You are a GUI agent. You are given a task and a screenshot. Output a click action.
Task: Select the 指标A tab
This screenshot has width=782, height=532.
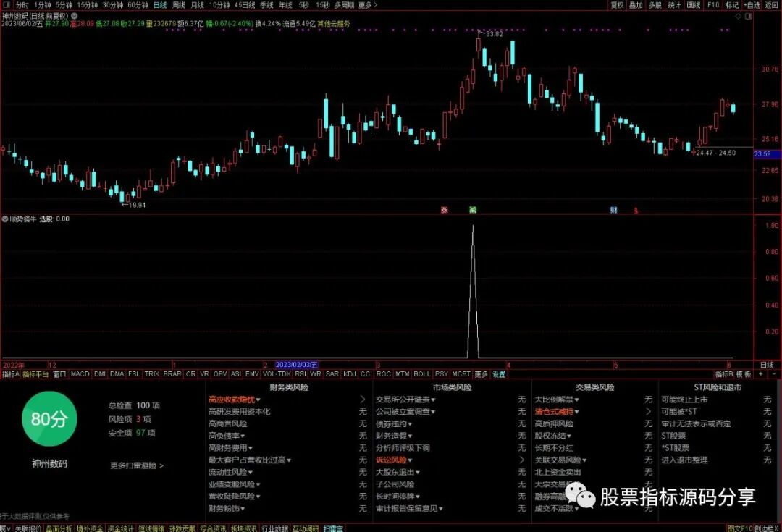[10, 374]
